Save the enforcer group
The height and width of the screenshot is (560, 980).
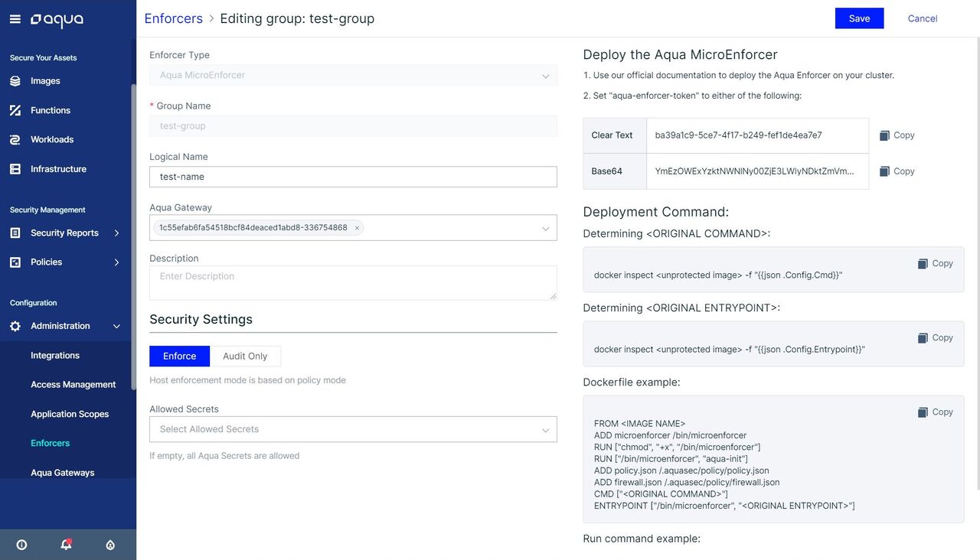[859, 18]
